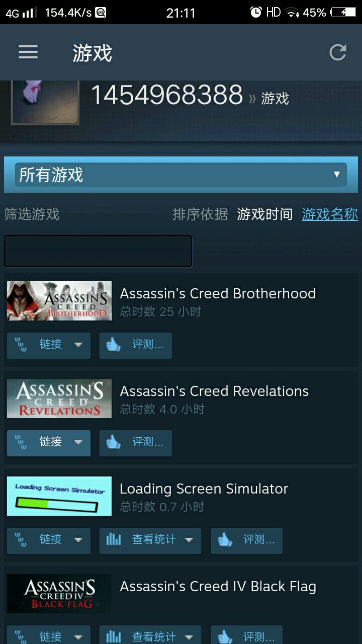Open the hamburger navigation menu

click(x=28, y=52)
